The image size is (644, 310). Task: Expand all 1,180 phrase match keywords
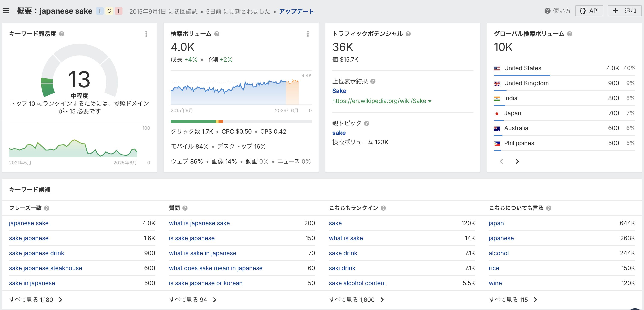pos(35,300)
